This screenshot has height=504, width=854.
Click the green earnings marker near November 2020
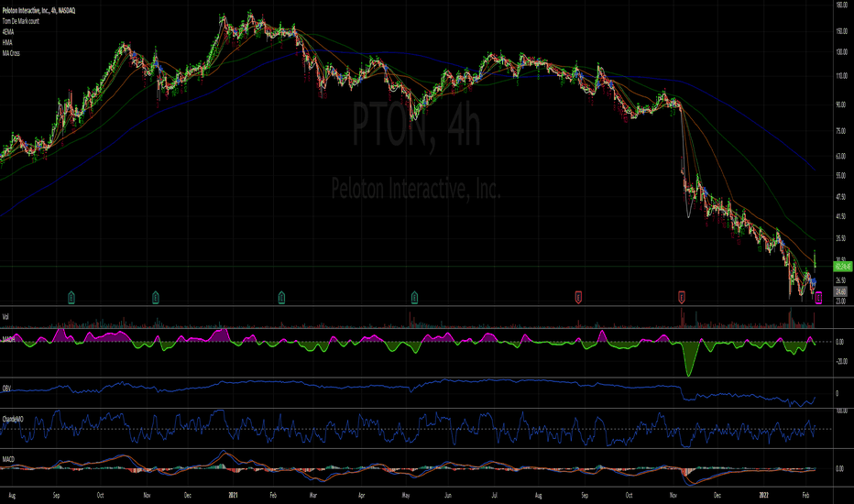pos(156,298)
